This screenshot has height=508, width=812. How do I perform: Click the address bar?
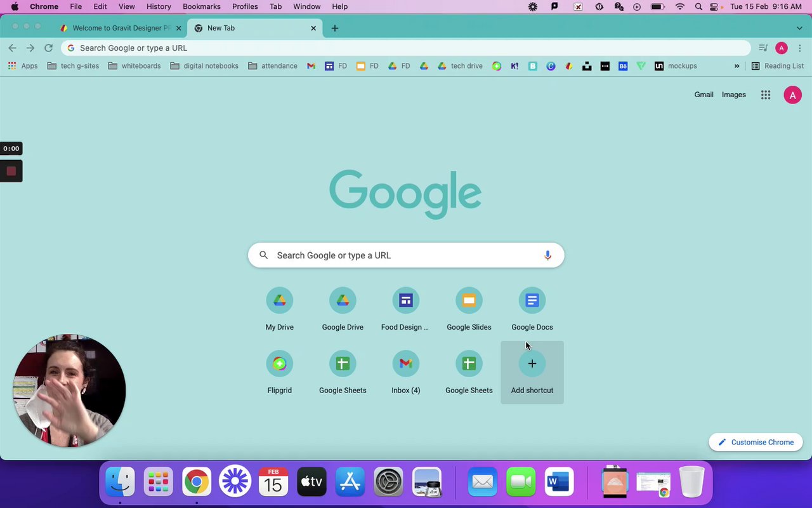coord(406,48)
